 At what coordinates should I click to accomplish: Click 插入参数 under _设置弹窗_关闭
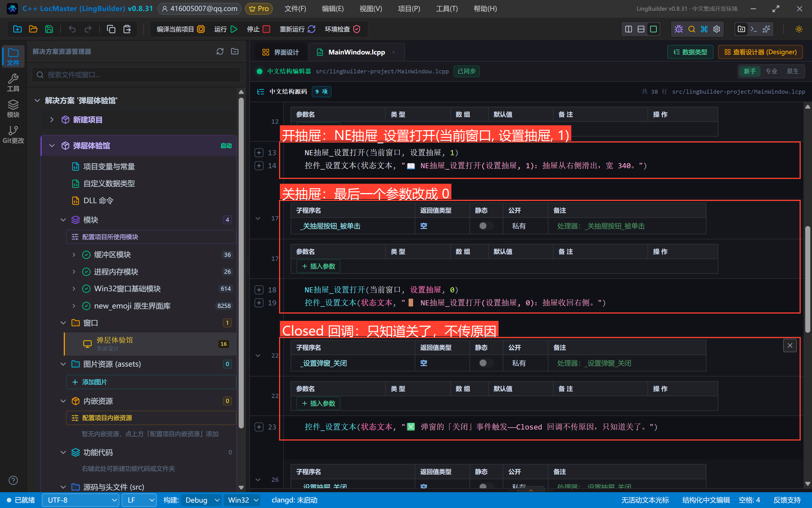click(x=318, y=403)
